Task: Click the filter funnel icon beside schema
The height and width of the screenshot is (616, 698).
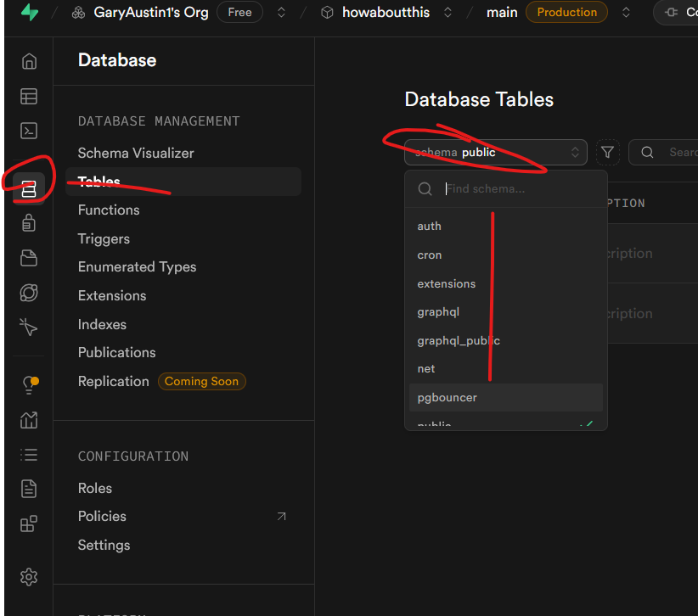Action: (x=607, y=153)
